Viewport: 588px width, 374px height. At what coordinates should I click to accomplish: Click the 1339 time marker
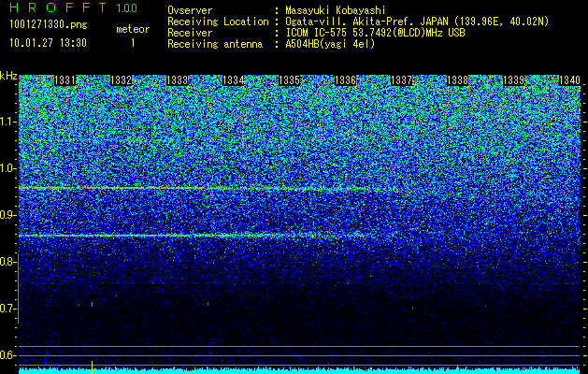[x=514, y=80]
